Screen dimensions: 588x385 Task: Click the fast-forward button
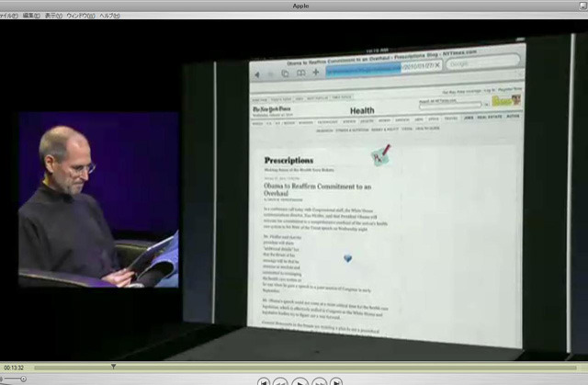[x=320, y=380]
